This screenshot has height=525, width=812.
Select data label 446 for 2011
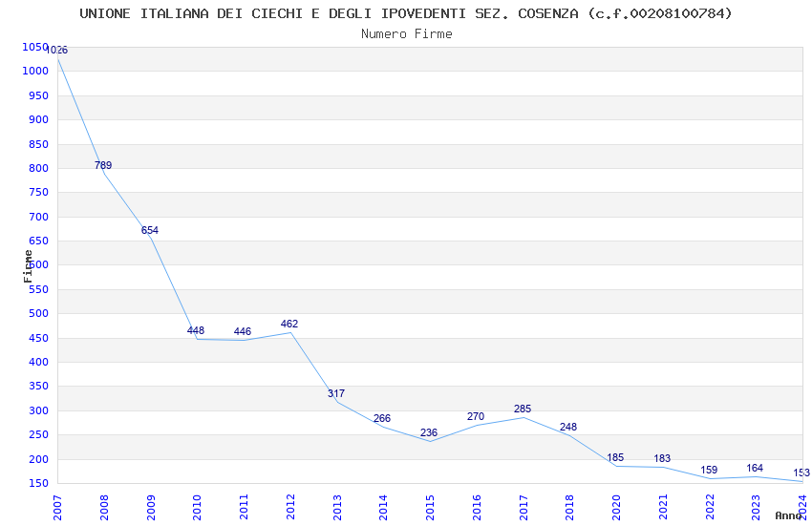pyautogui.click(x=243, y=331)
